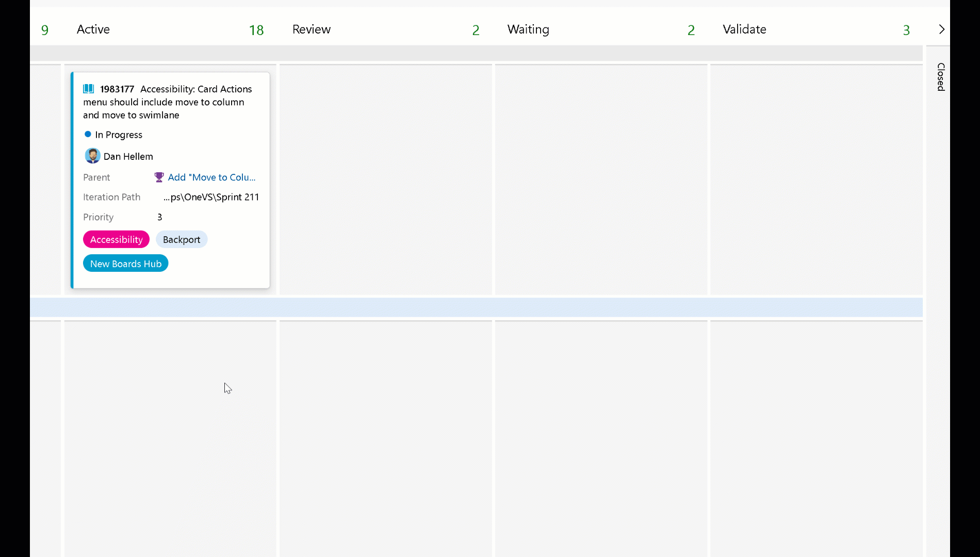The height and width of the screenshot is (557, 980).
Task: Click the Waiting column header
Action: [528, 29]
